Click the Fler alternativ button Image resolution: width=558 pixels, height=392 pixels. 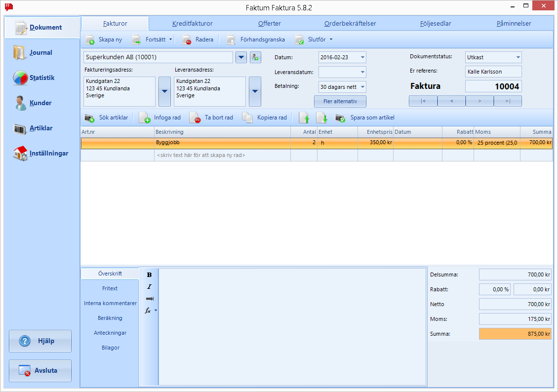(340, 101)
